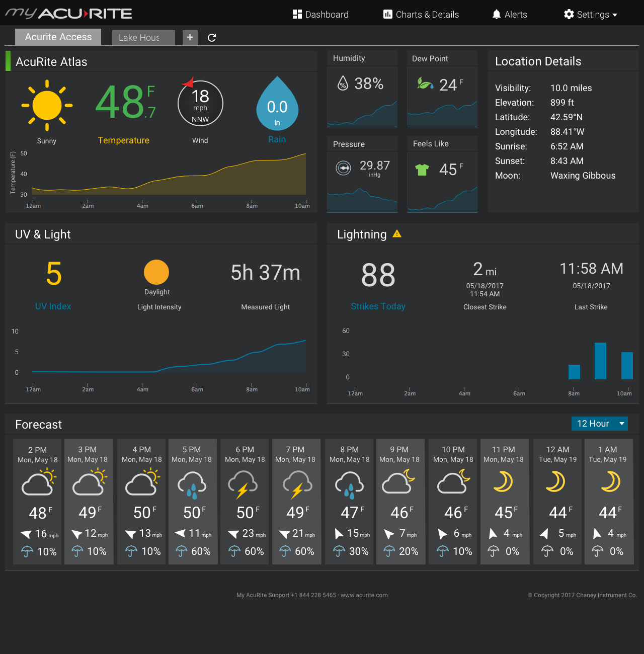Screen dimensions: 644x654
Task: Select the 5h 37m measured light value
Action: coord(266,273)
